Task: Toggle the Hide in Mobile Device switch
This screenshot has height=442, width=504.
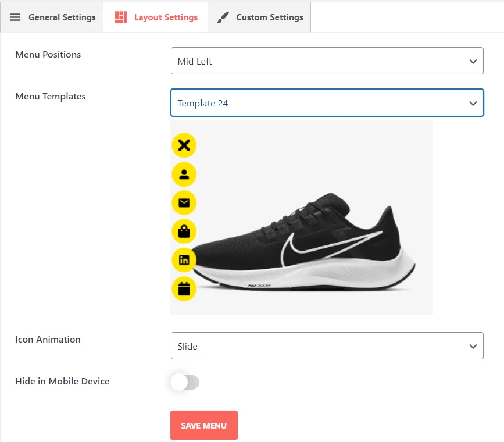Action: (185, 382)
